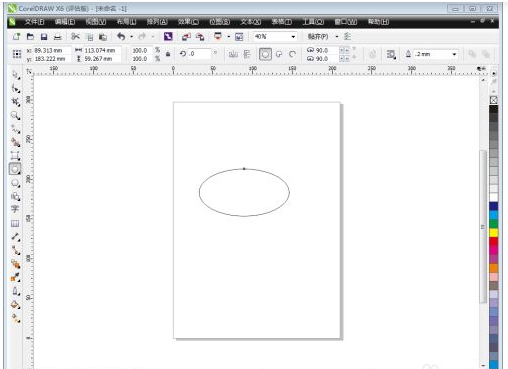
Task: Click the Save floppy disk icon
Action: click(x=44, y=37)
